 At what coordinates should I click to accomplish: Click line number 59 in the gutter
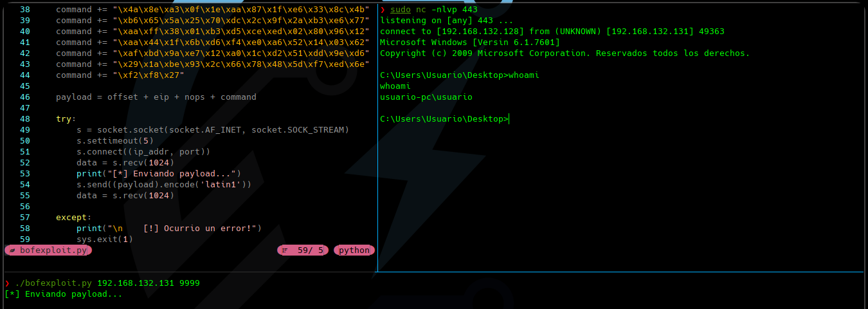(x=24, y=239)
